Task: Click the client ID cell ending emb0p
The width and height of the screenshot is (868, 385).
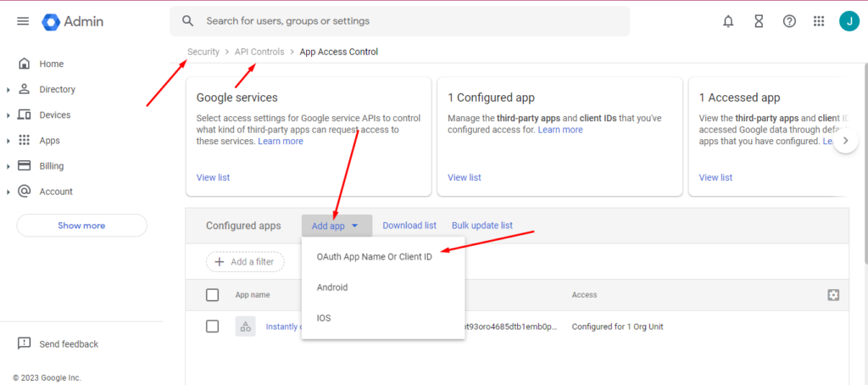Action: 511,326
